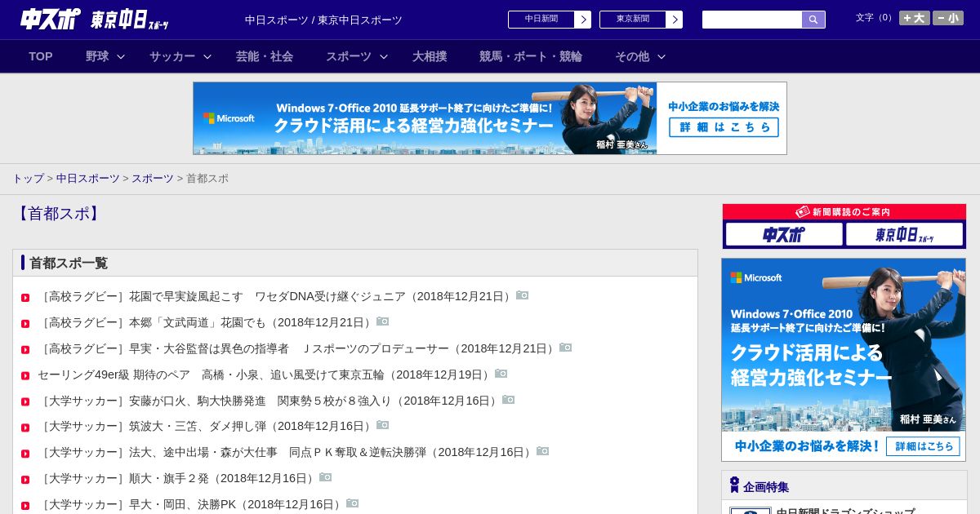
Task: Open article 早実・大谷監督は異色の指導者
Action: [x=298, y=348]
